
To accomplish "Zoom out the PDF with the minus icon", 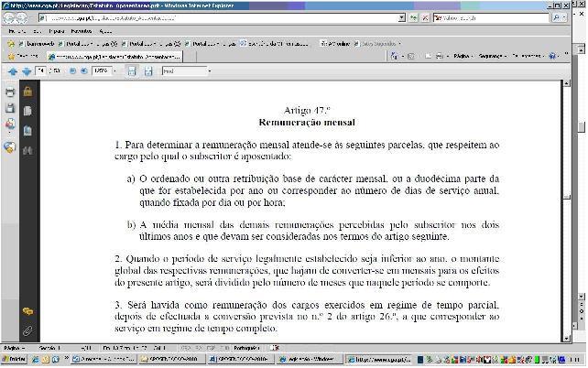I will (x=72, y=70).
